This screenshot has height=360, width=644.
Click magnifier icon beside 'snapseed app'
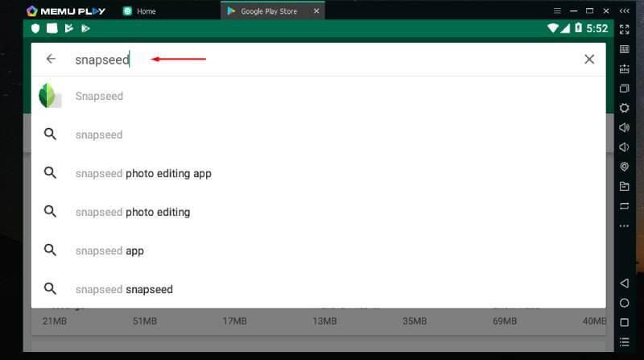point(50,250)
